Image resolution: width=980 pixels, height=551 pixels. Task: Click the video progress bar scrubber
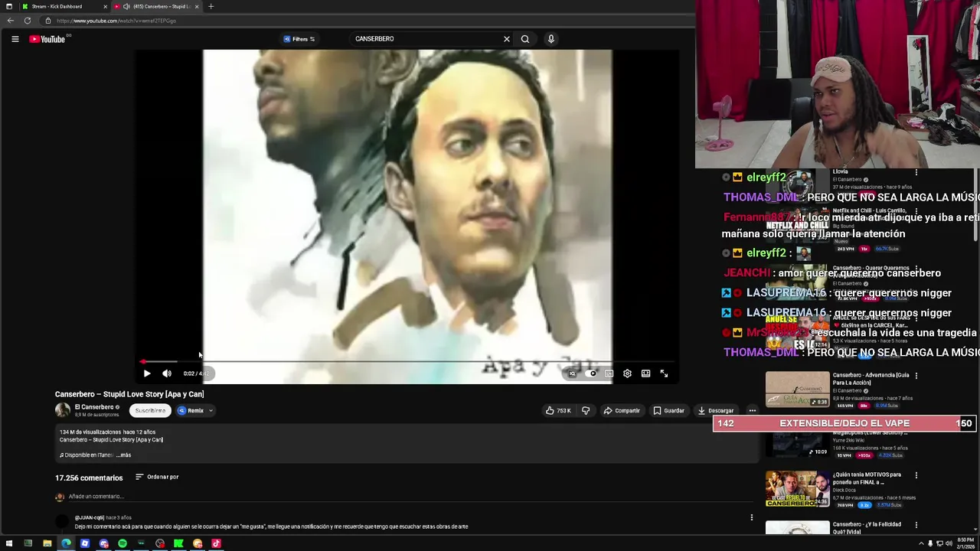[143, 361]
